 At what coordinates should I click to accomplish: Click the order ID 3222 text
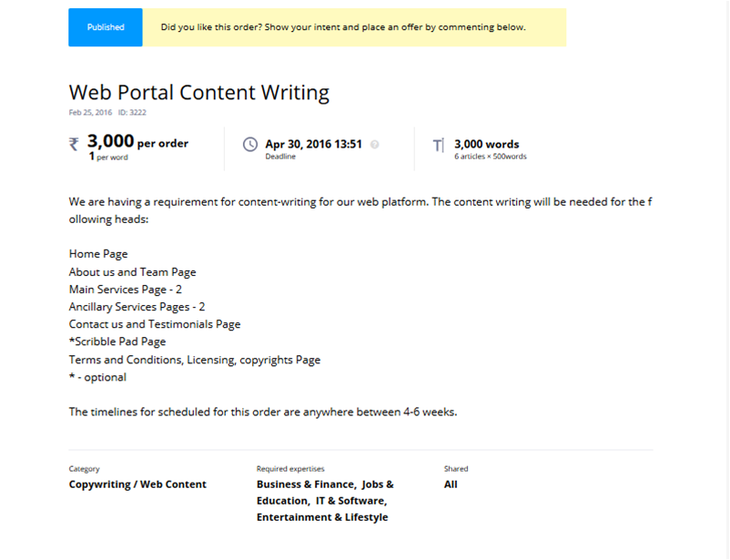click(132, 113)
